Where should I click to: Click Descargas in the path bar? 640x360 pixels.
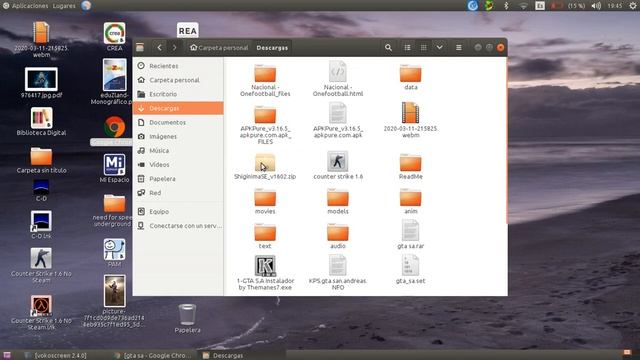click(x=272, y=48)
